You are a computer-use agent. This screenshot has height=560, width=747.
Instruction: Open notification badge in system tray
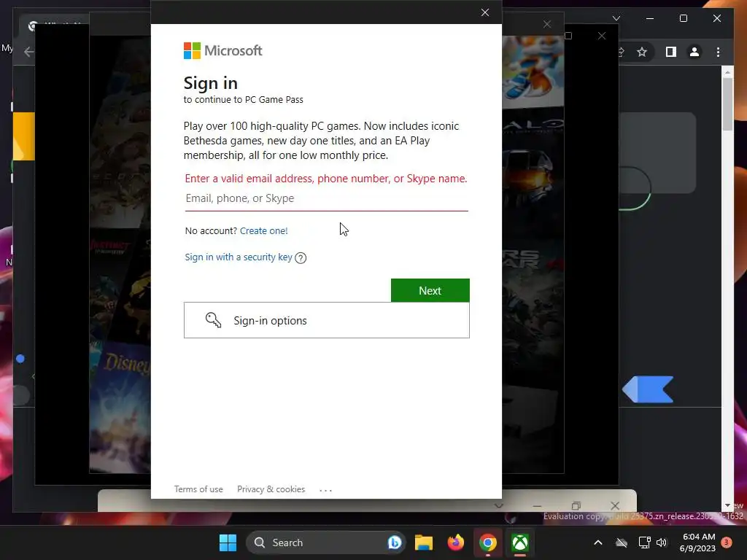(727, 542)
